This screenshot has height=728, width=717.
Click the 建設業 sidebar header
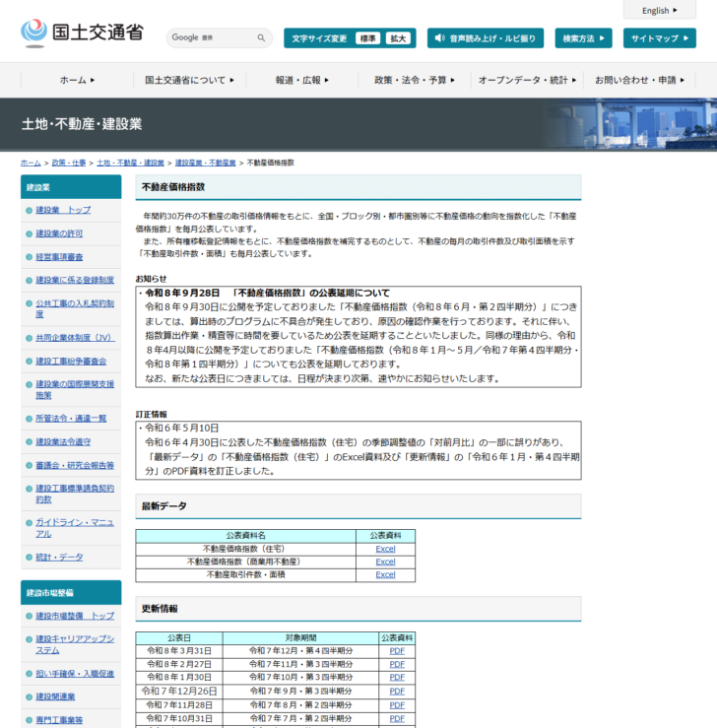(x=71, y=187)
